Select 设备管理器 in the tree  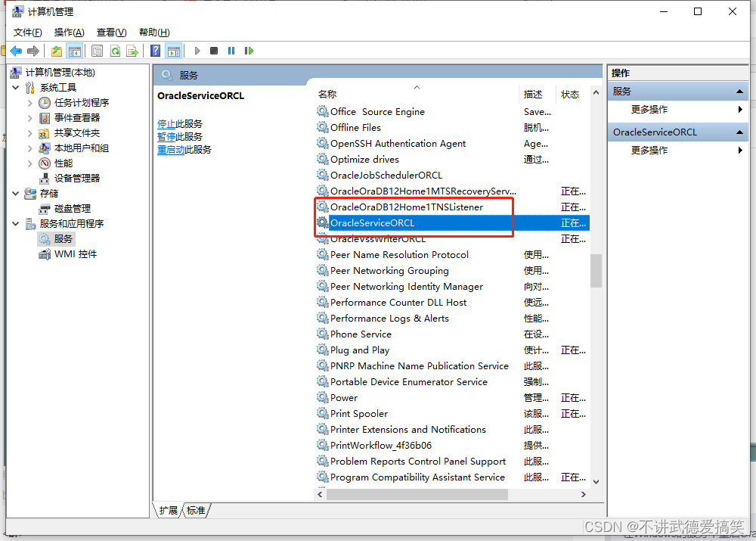(x=76, y=179)
